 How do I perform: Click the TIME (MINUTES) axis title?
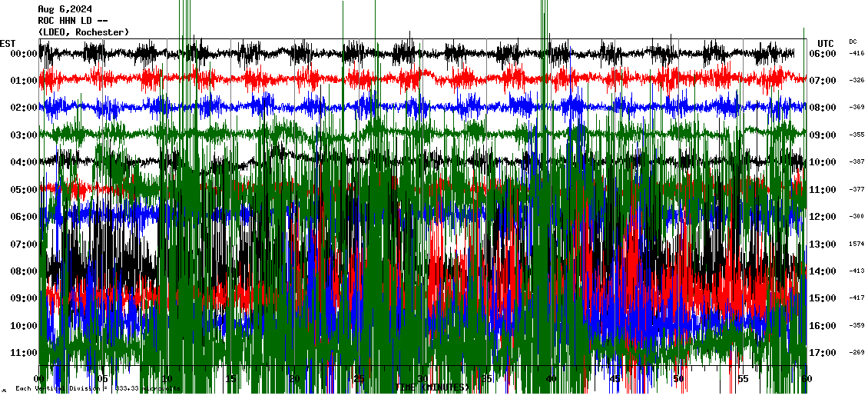coord(432,388)
